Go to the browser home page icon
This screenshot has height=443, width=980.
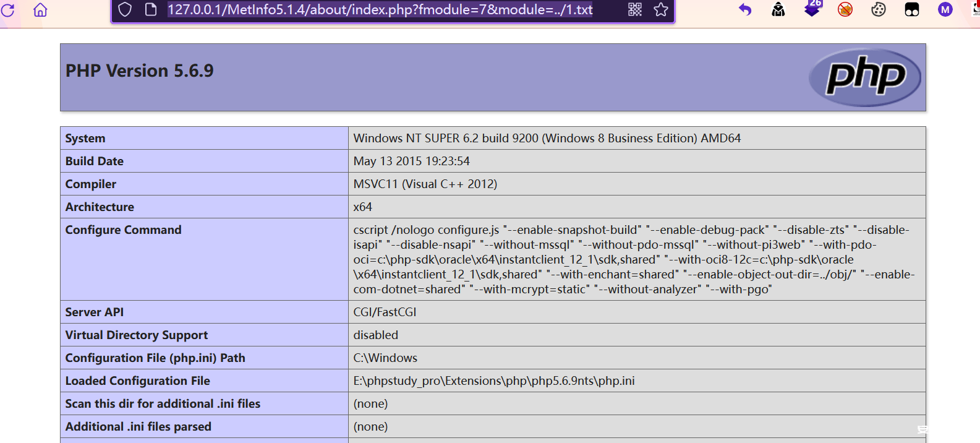tap(40, 10)
